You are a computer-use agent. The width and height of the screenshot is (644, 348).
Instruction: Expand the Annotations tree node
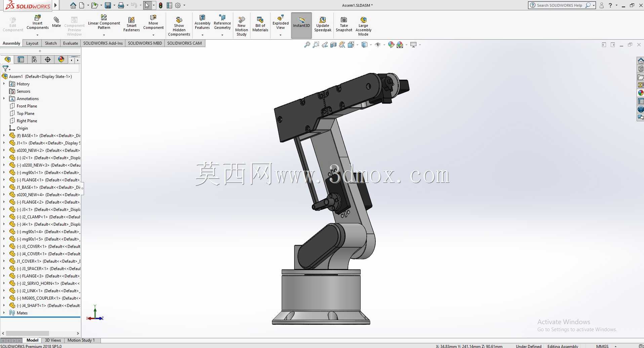point(4,98)
